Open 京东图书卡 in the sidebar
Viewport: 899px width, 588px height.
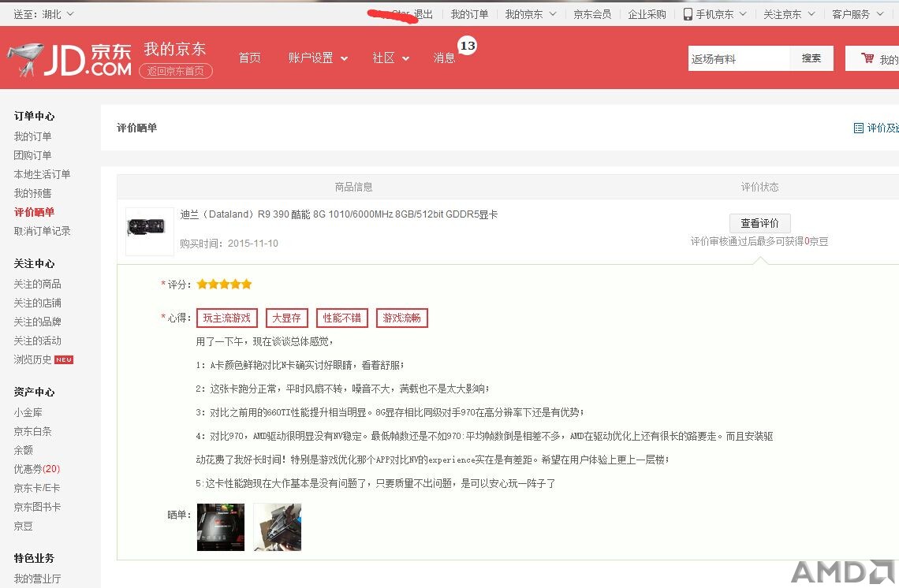point(37,507)
